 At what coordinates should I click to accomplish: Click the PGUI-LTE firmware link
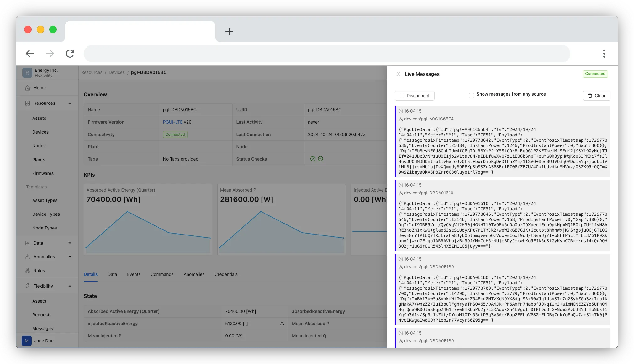click(172, 122)
